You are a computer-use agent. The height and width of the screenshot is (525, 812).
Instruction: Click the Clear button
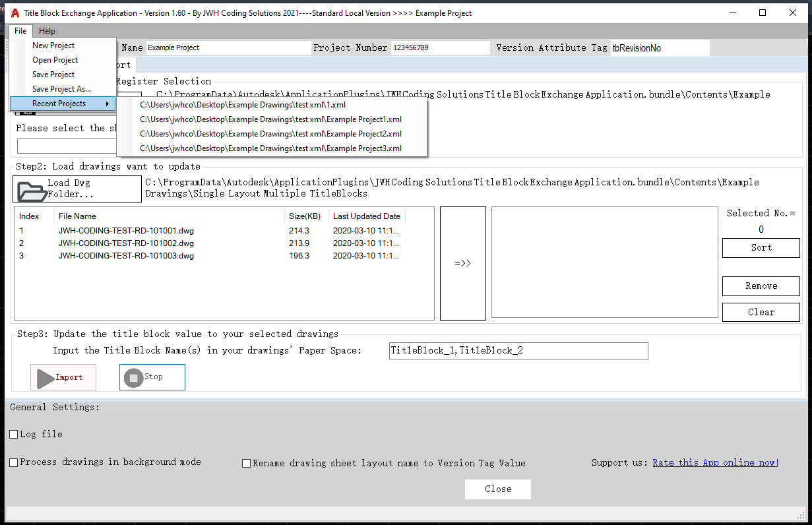point(761,313)
